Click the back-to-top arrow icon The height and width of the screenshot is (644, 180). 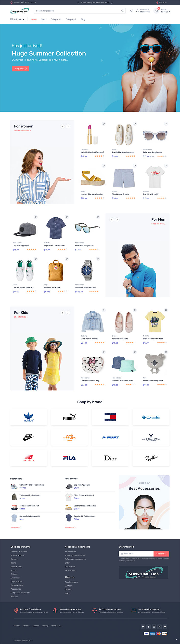[x=176, y=639]
